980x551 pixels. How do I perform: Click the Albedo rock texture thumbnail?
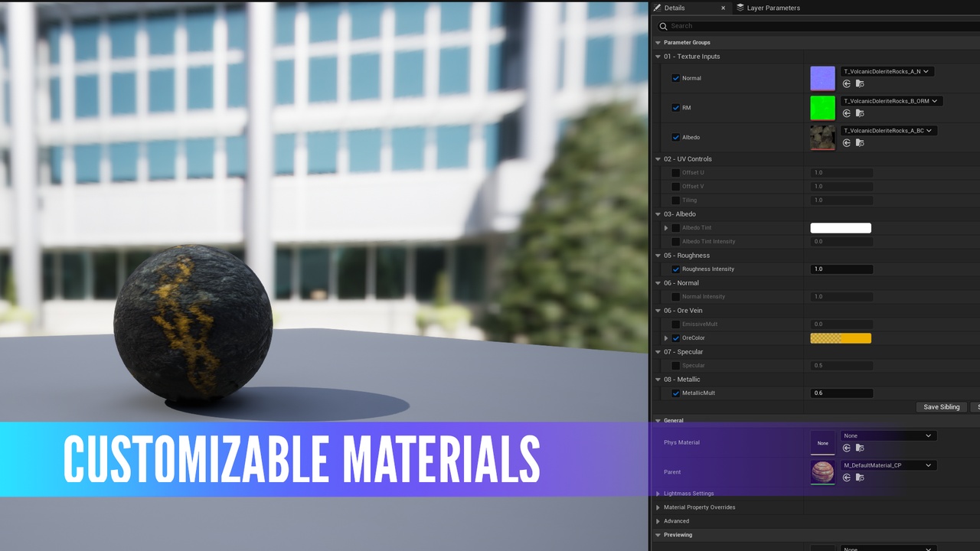pos(823,138)
